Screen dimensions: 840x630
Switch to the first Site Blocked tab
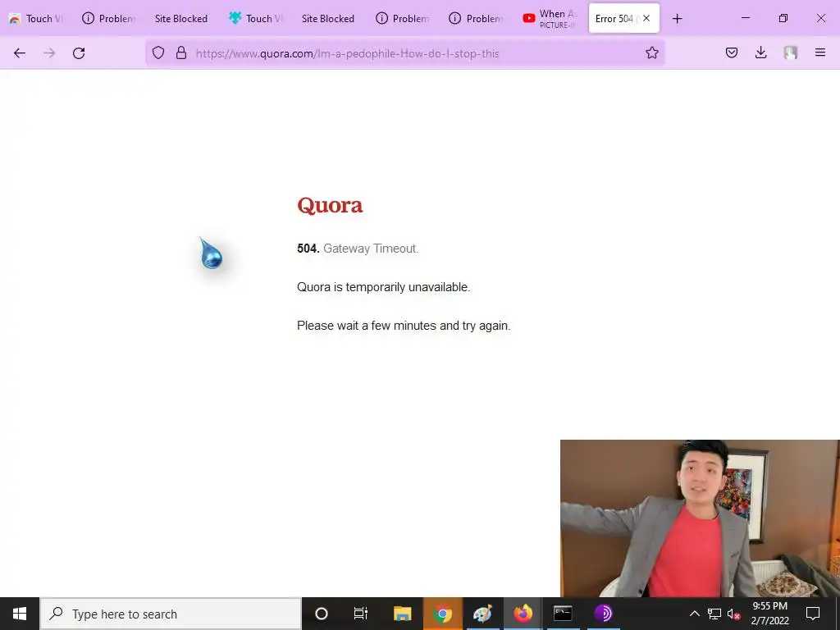181,18
